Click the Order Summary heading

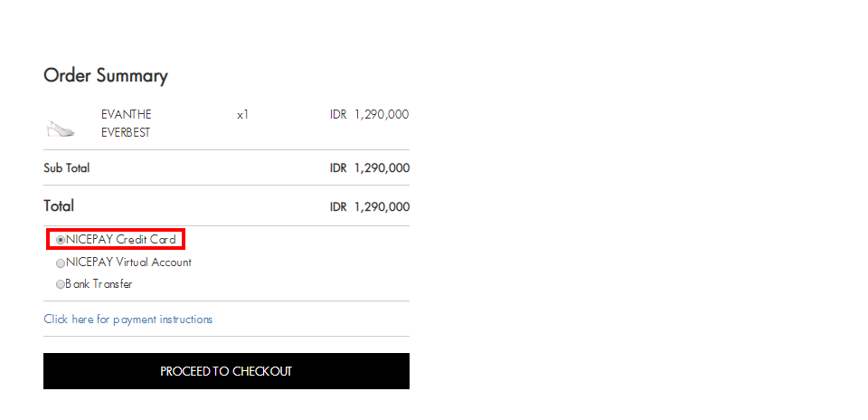pos(106,76)
